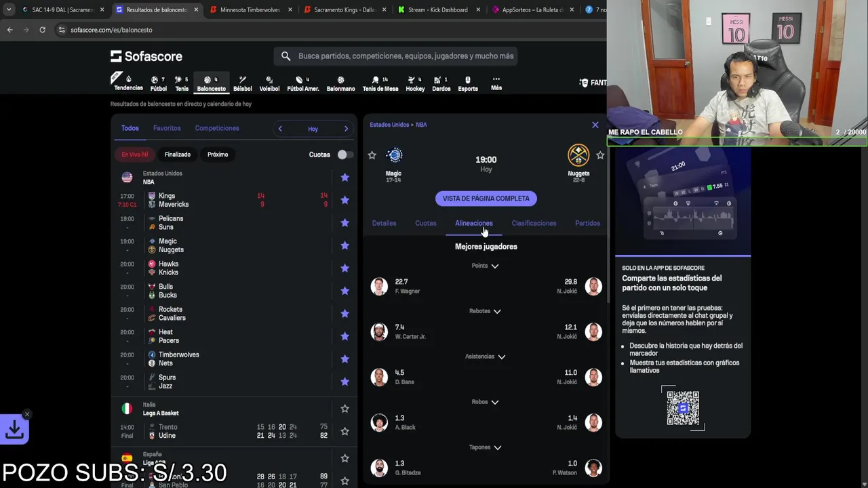Screen dimensions: 868x488
Task: Filter by Próximo matches
Action: [218, 155]
